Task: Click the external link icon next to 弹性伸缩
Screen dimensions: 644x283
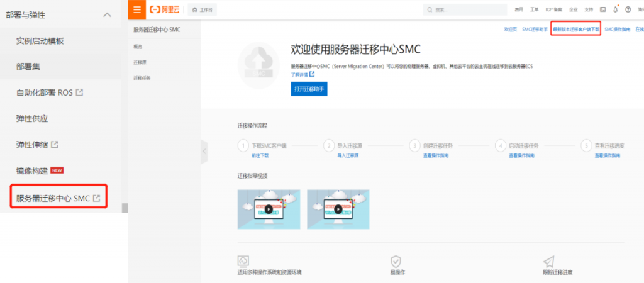Action: click(54, 145)
